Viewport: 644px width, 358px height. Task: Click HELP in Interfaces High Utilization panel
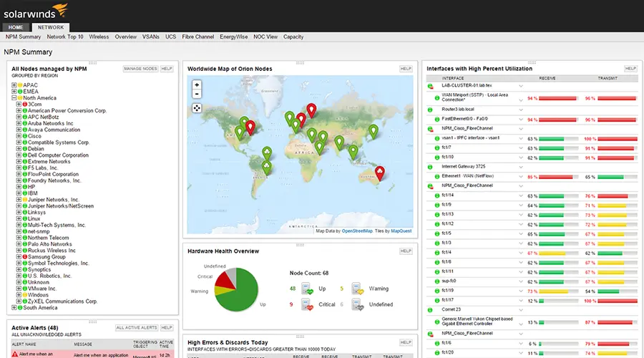coord(630,69)
